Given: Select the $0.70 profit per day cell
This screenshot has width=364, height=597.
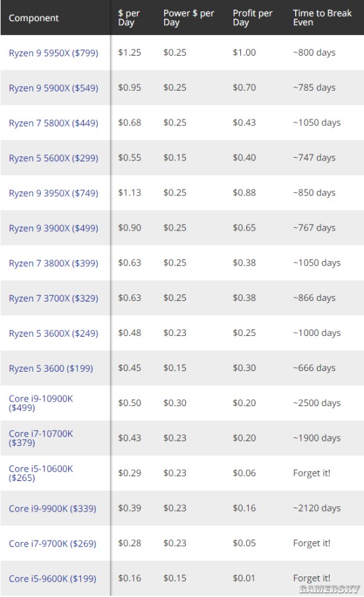Looking at the screenshot, I should click(244, 87).
